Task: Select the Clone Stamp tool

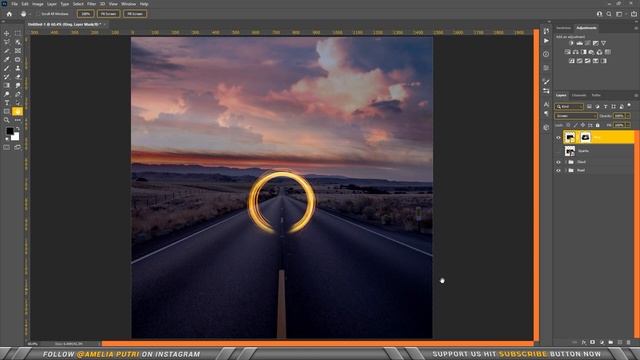Action: [18, 68]
